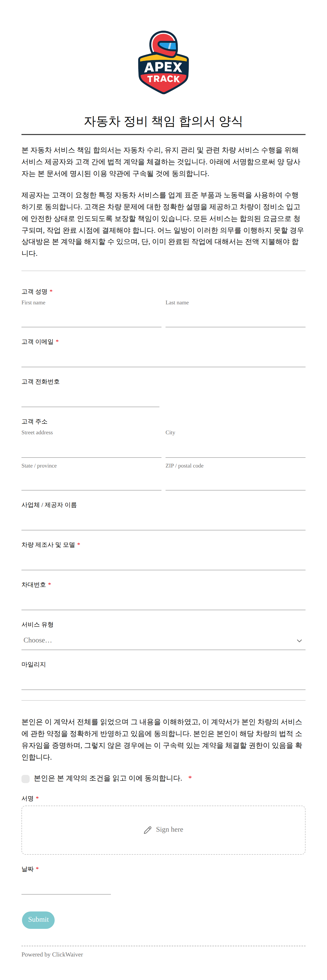Click the 차대번호 input field
The height and width of the screenshot is (980, 327).
pyautogui.click(x=163, y=601)
